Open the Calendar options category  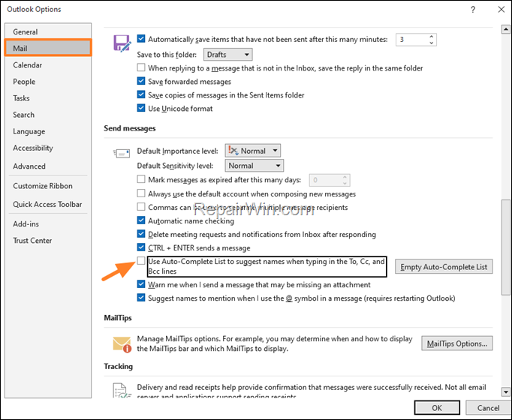click(48, 65)
